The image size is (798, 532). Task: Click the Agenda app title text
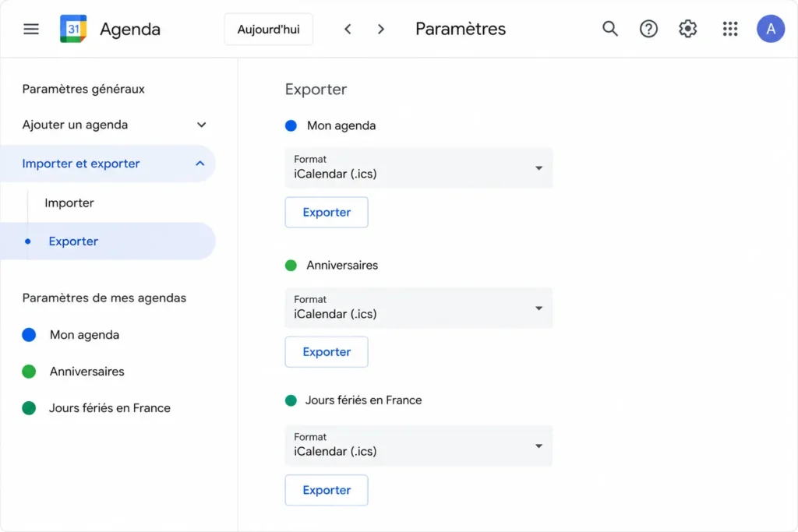click(x=130, y=30)
